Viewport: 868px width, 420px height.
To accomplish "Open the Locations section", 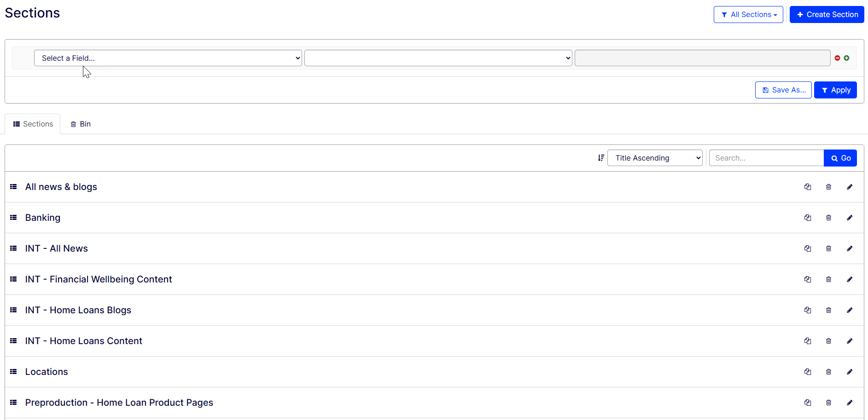I will (47, 372).
